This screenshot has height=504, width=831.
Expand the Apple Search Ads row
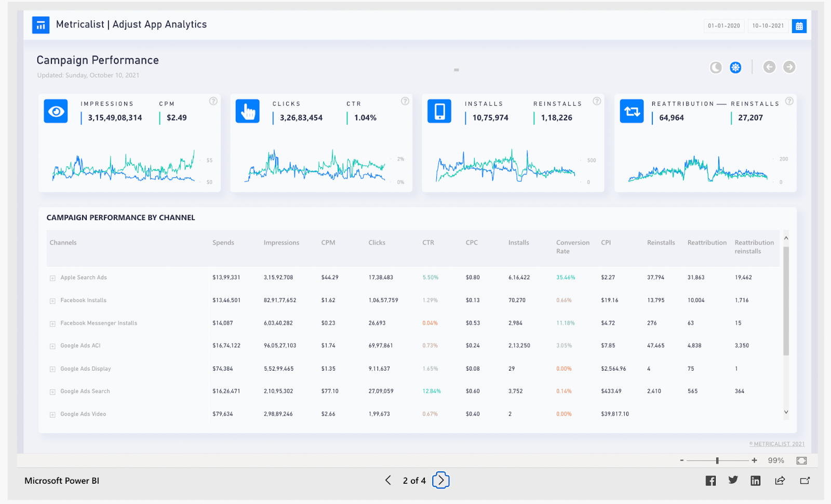pos(52,277)
